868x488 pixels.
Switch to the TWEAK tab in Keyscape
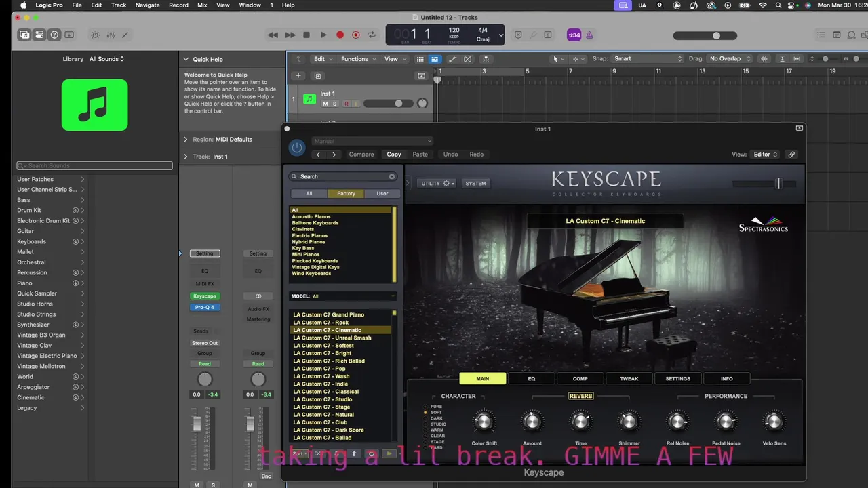point(629,379)
